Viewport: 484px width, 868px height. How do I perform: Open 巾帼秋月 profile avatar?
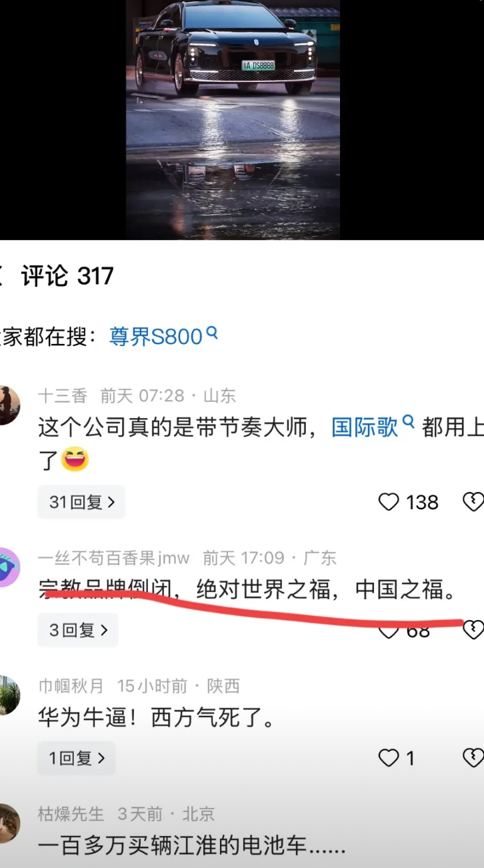tap(8, 695)
